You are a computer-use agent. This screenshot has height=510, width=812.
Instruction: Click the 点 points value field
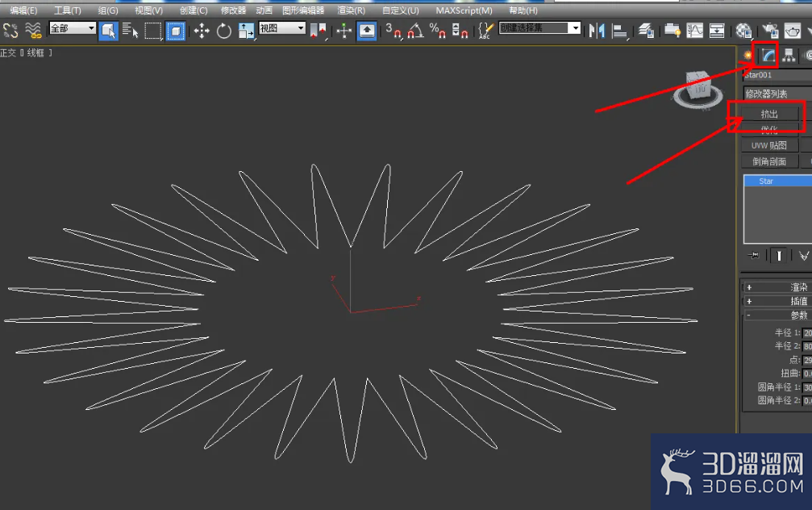pos(807,360)
